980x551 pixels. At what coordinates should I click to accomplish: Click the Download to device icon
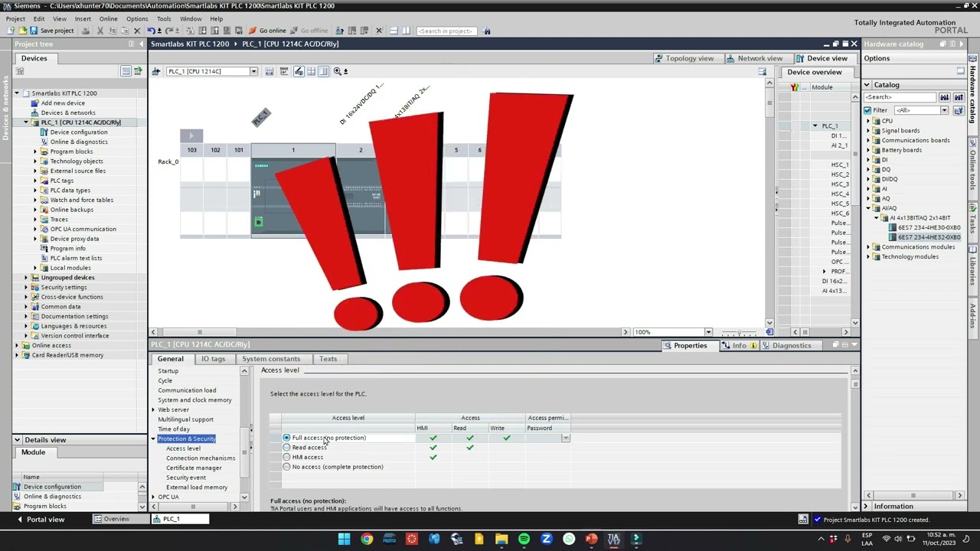[203, 31]
